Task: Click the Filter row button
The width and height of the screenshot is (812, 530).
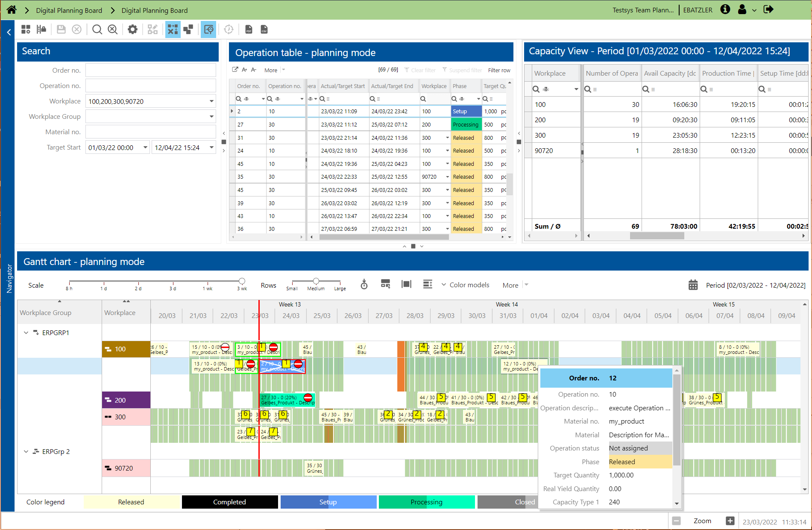Action: [499, 70]
